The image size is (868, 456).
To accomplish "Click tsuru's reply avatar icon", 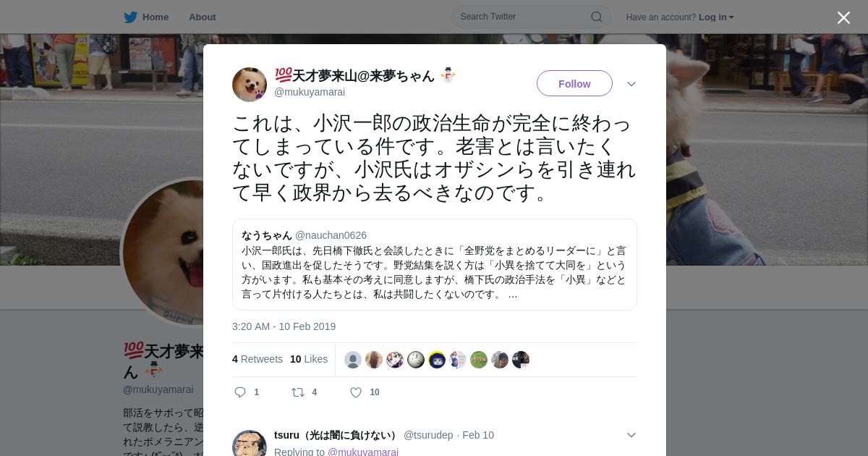I will point(250,443).
